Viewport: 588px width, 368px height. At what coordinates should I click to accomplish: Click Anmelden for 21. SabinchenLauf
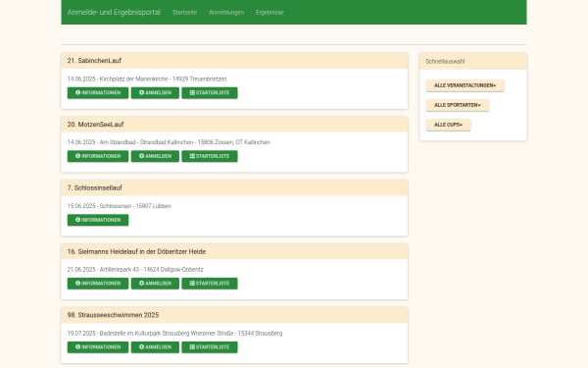(x=155, y=93)
